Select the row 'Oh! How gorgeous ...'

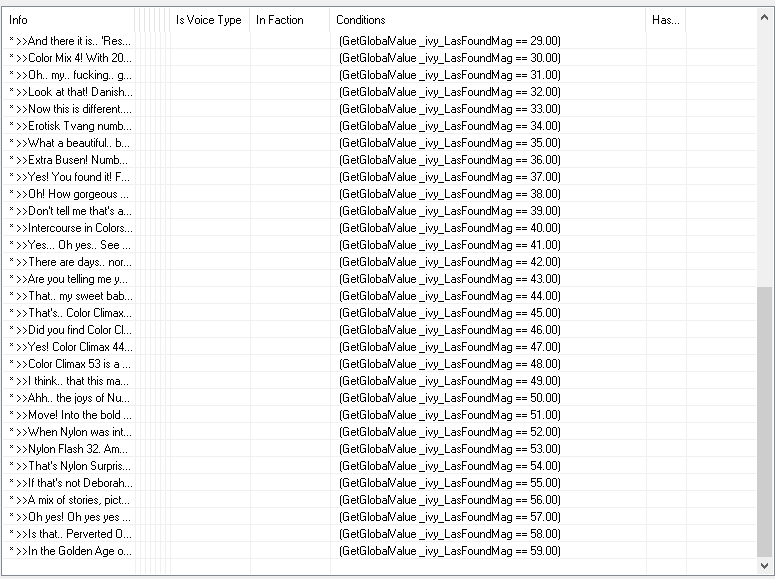tap(379, 194)
